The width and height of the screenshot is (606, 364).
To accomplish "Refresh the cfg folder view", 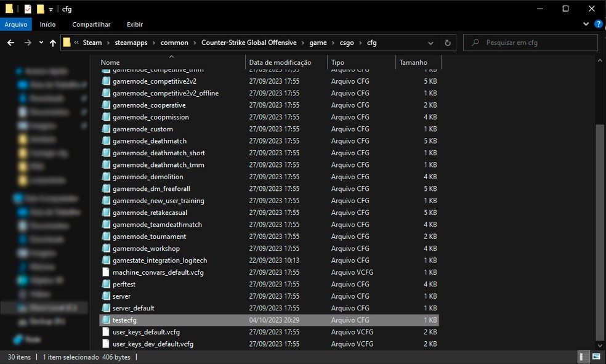I will coord(448,43).
